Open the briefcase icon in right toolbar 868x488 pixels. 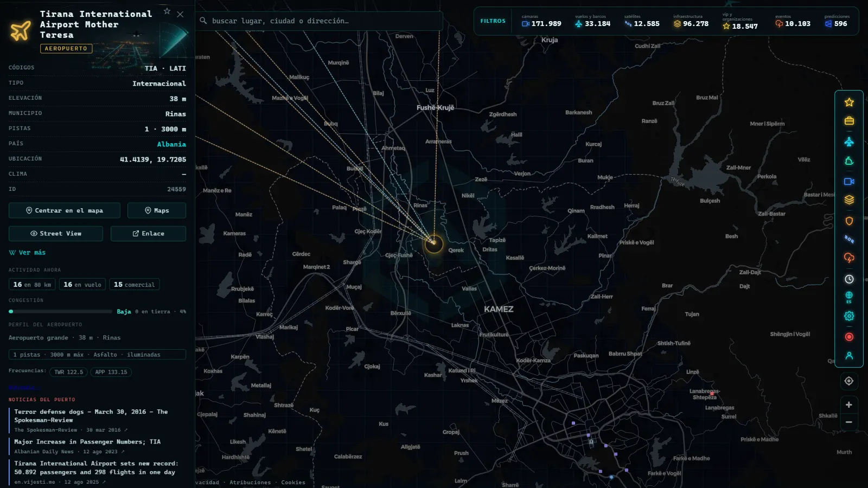(x=849, y=121)
